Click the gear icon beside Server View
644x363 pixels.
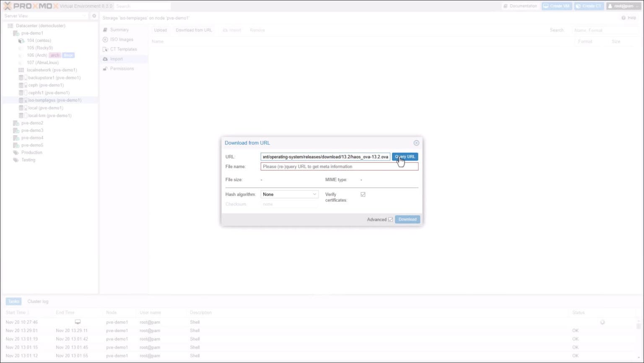tap(94, 16)
